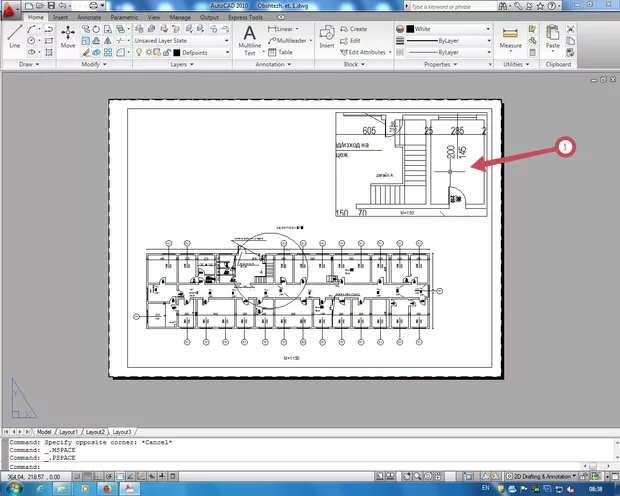Activate the Move tool
The image size is (620, 496).
coord(68,38)
